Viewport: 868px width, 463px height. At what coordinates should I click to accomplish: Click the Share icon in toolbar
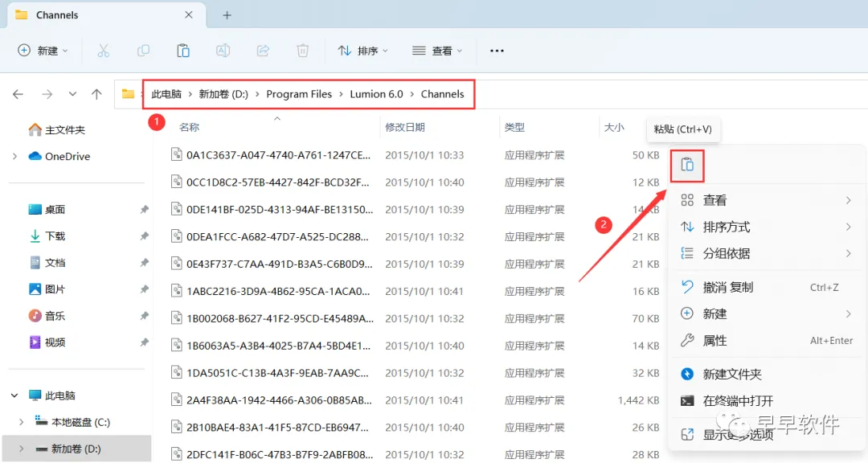(x=262, y=51)
